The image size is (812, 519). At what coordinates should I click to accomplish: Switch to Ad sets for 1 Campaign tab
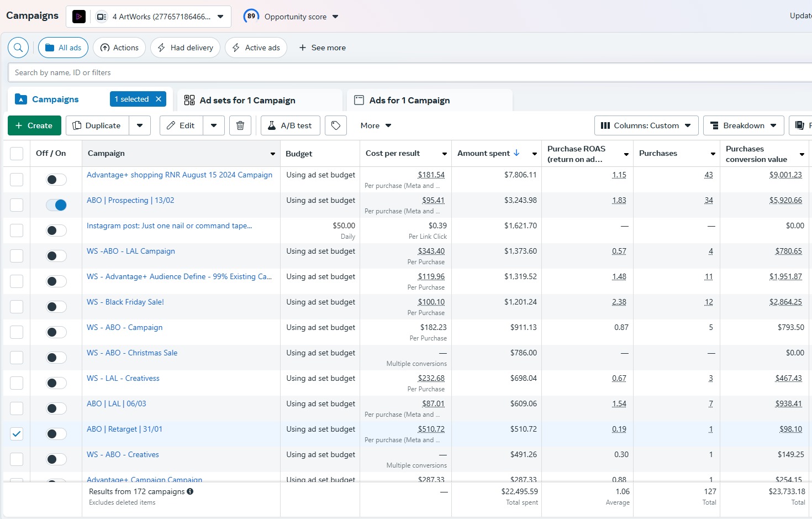pyautogui.click(x=247, y=100)
